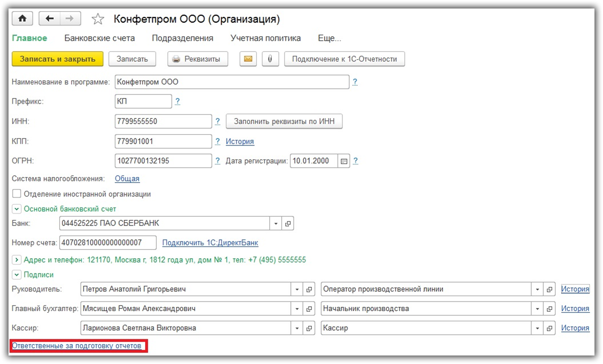Open Кассир История link
The width and height of the screenshot is (603, 364).
[575, 328]
